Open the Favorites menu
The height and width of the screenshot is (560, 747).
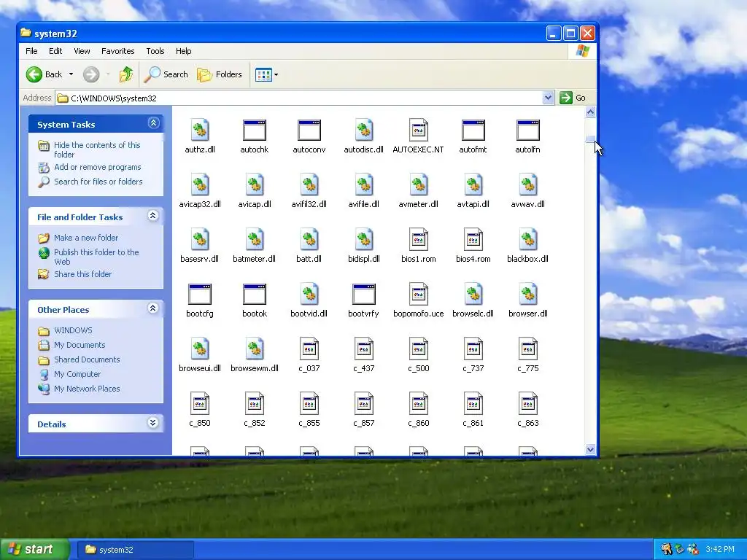pos(117,51)
